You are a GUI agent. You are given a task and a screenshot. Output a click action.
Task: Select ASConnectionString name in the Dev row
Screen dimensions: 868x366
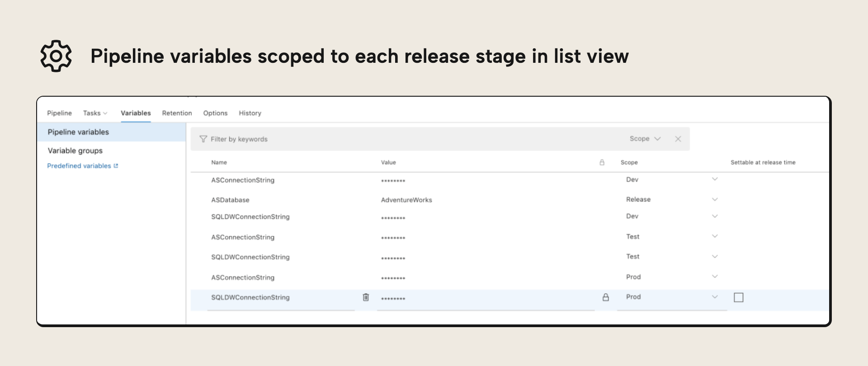[243, 180]
